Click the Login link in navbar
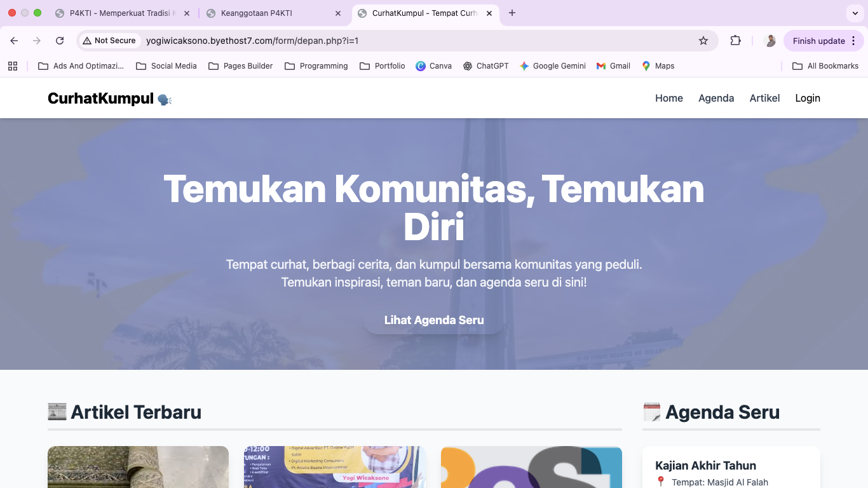Image resolution: width=868 pixels, height=488 pixels. click(808, 98)
